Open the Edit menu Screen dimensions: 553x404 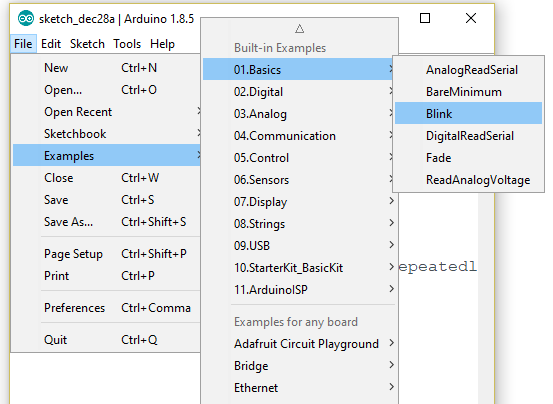click(x=51, y=44)
